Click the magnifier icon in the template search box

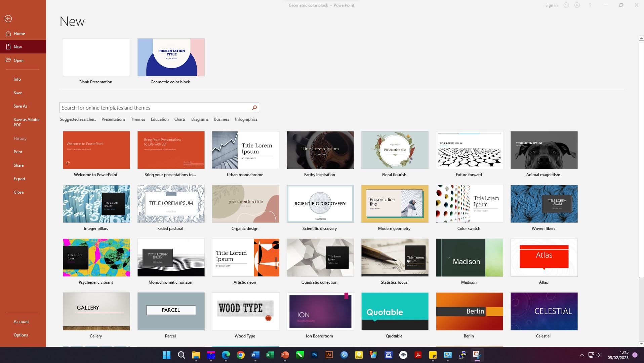[254, 108]
